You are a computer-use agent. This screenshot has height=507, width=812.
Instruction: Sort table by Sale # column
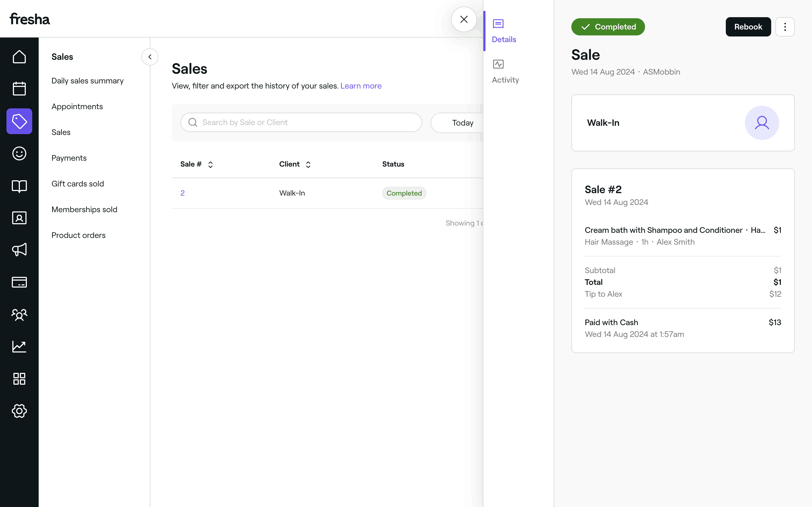pyautogui.click(x=210, y=164)
